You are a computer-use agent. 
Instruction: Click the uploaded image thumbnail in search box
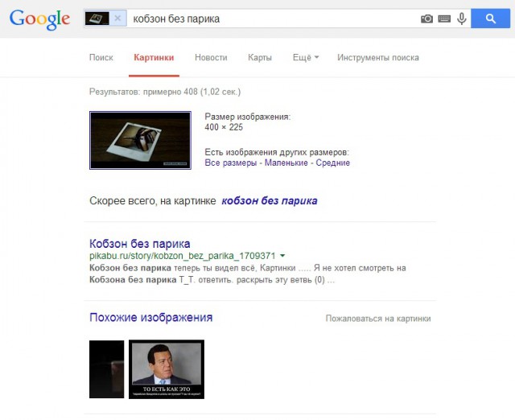97,19
